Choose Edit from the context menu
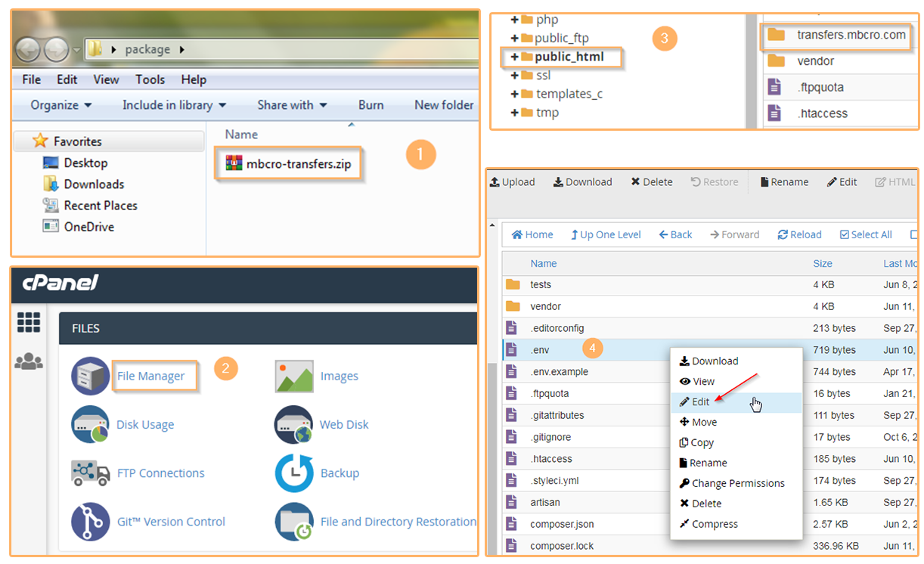This screenshot has width=924, height=564. [x=700, y=402]
